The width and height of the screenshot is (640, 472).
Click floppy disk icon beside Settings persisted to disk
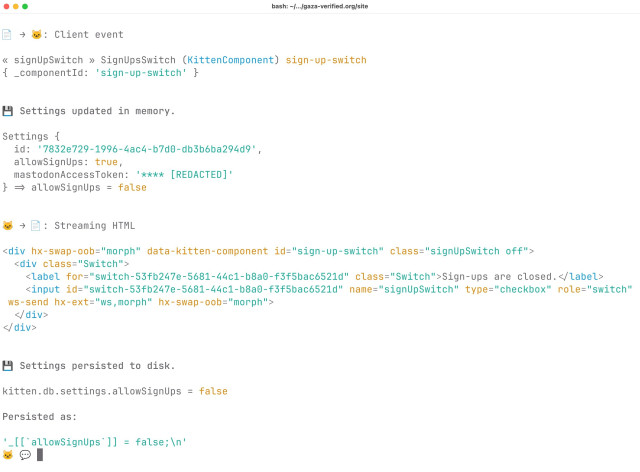pyautogui.click(x=7, y=366)
